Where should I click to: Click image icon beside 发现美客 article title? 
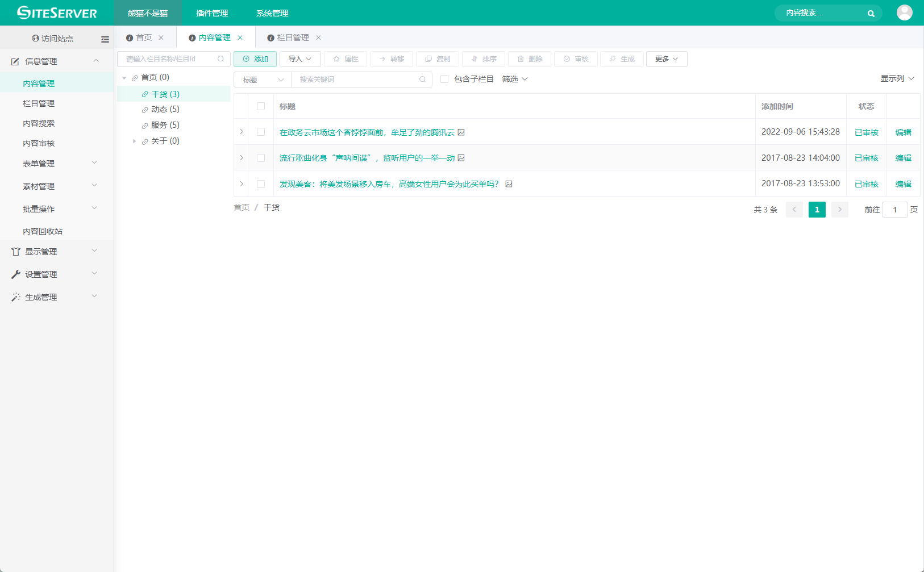(509, 184)
